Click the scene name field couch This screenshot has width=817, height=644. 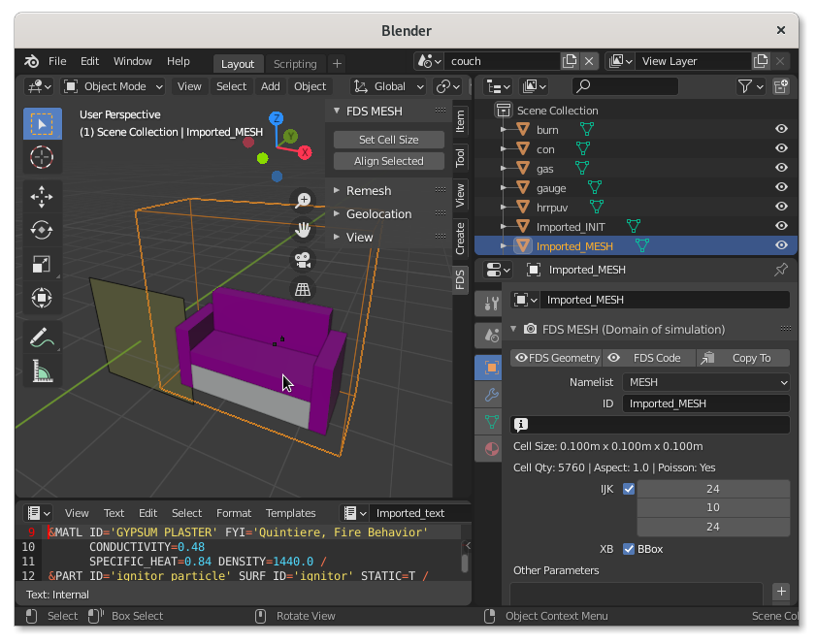[503, 61]
